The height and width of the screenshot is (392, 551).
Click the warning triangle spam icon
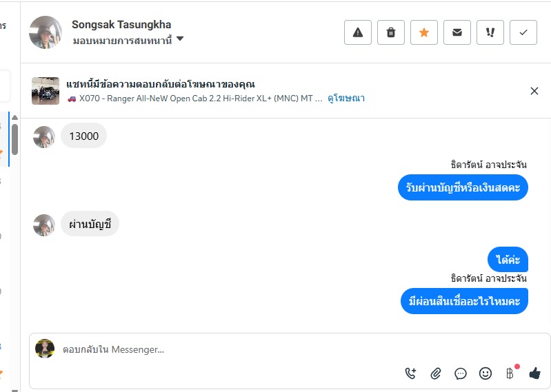pyautogui.click(x=358, y=32)
